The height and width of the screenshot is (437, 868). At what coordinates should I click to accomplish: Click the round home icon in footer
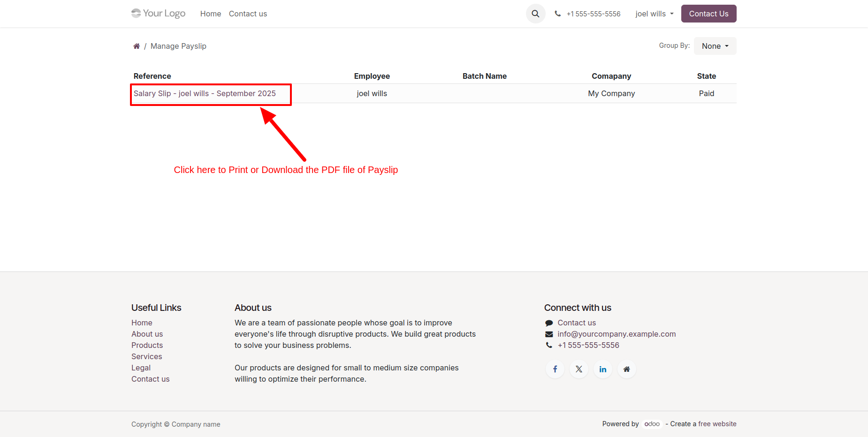click(x=627, y=369)
